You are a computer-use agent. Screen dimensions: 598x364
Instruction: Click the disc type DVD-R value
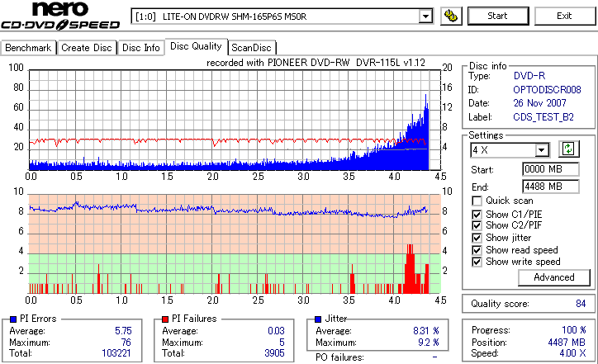pyautogui.click(x=529, y=76)
